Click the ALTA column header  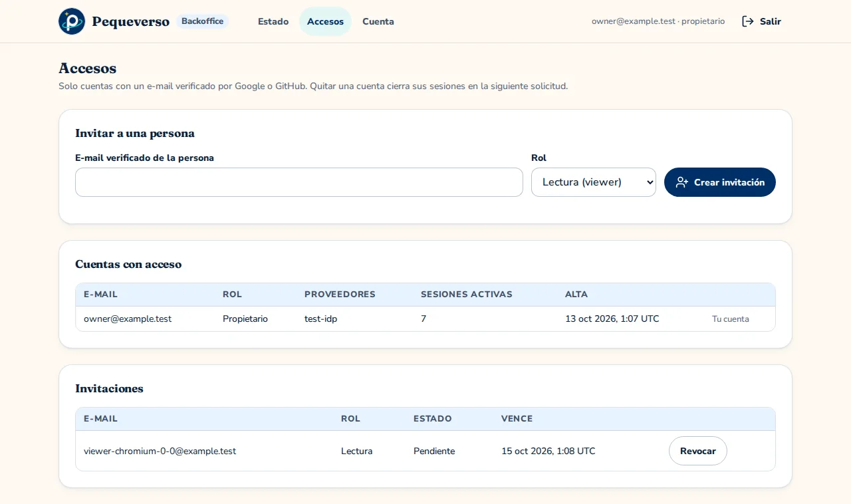[x=576, y=294]
